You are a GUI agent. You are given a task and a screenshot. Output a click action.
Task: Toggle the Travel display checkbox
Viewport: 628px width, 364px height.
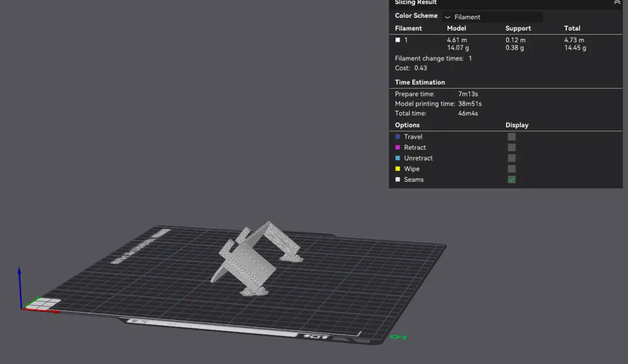(511, 137)
